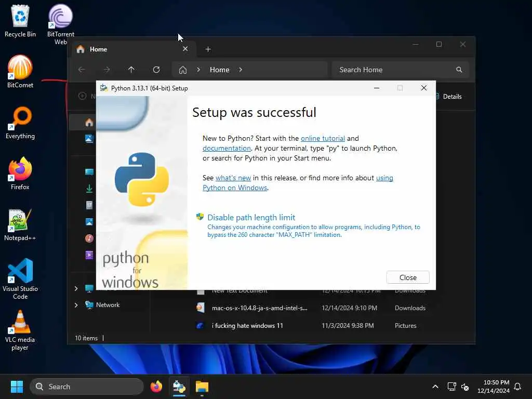This screenshot has width=532, height=399.
Task: Click the 12/14/2024 9:10 PM date cell
Action: click(x=349, y=308)
